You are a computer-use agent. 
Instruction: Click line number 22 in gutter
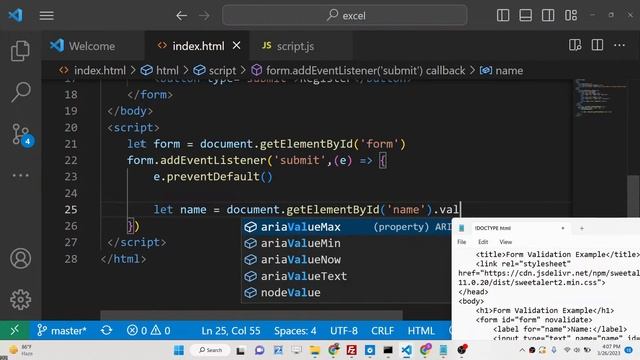[x=71, y=160]
